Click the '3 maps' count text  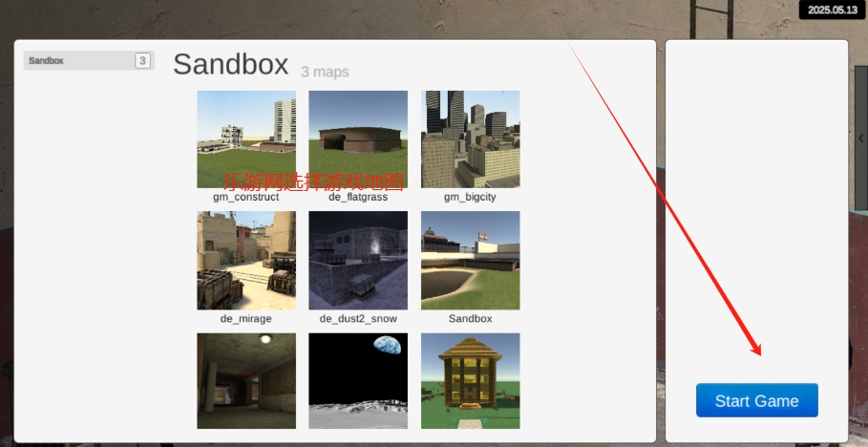point(325,72)
